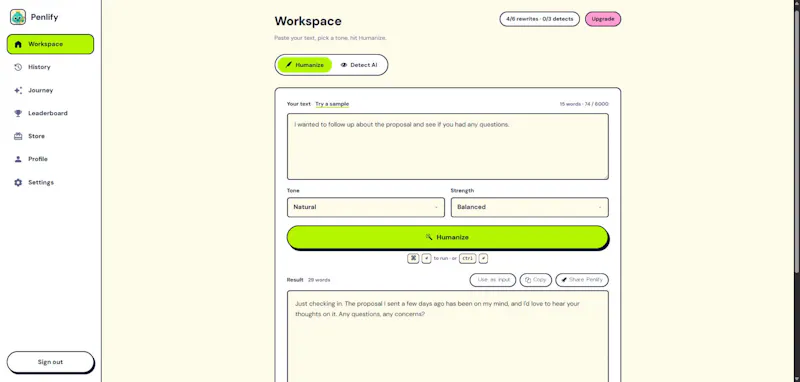Image resolution: width=800 pixels, height=382 pixels.
Task: Open Profile from the sidebar
Action: click(x=51, y=159)
